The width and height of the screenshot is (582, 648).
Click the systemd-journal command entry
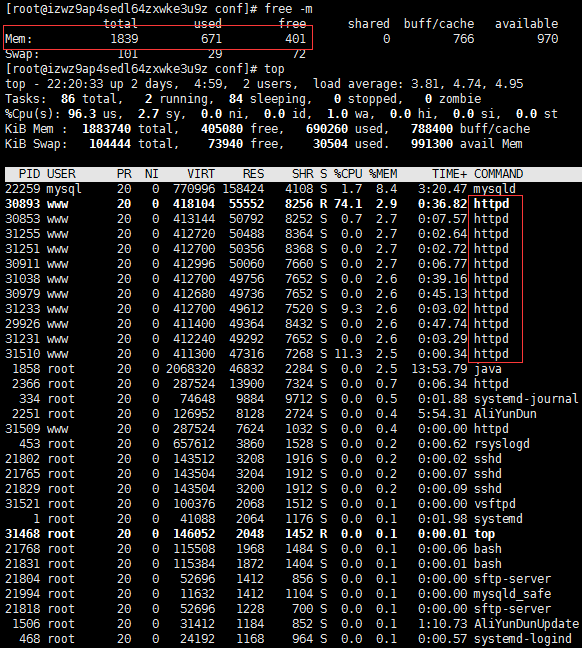pyautogui.click(x=526, y=399)
